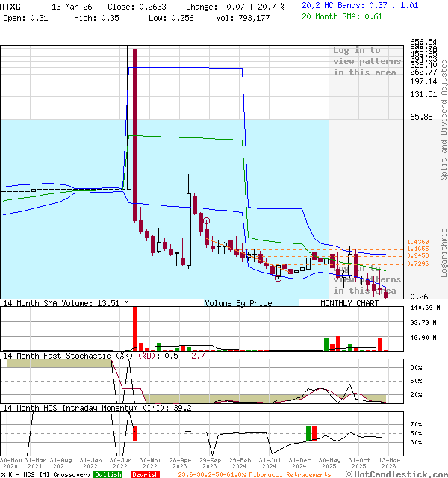Click the 'Split and Dividend Adjusted' vertical label
Image resolution: width=448 pixels, height=478 pixels.
(444, 119)
